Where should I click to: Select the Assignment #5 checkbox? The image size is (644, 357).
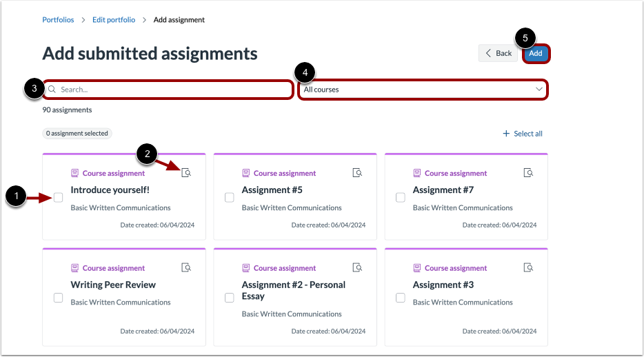click(x=229, y=197)
